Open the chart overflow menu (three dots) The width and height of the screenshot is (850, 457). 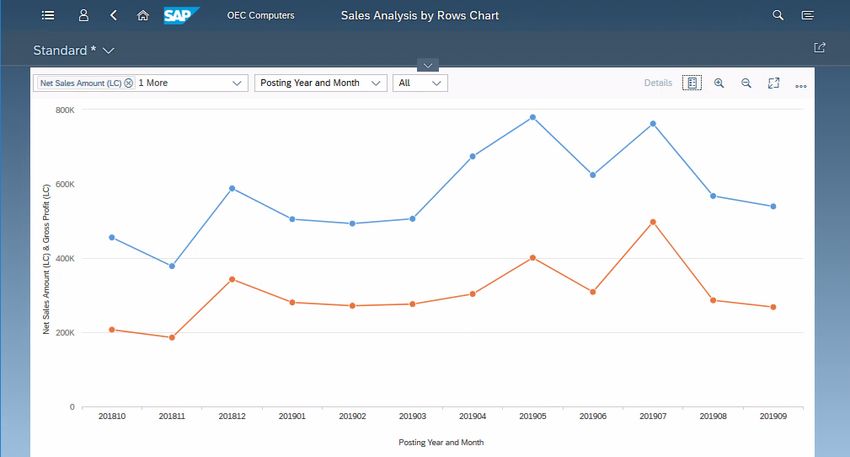(801, 85)
